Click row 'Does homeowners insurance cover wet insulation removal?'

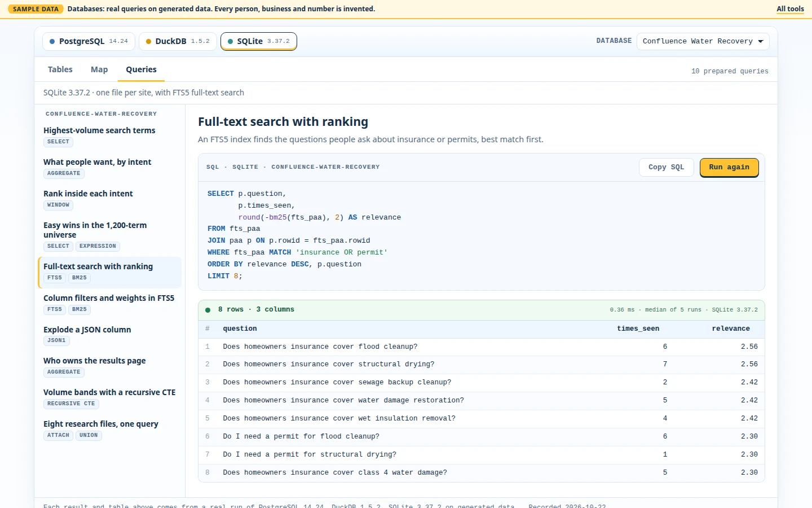482,418
